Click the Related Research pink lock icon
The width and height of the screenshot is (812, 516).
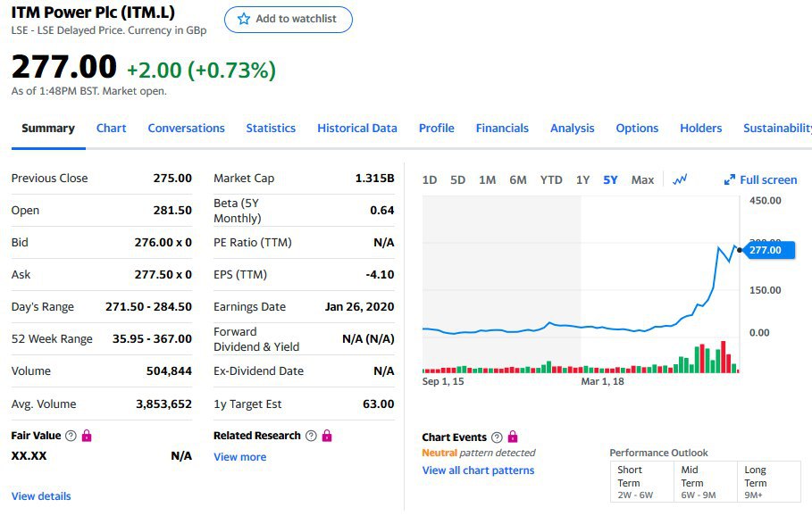[327, 436]
